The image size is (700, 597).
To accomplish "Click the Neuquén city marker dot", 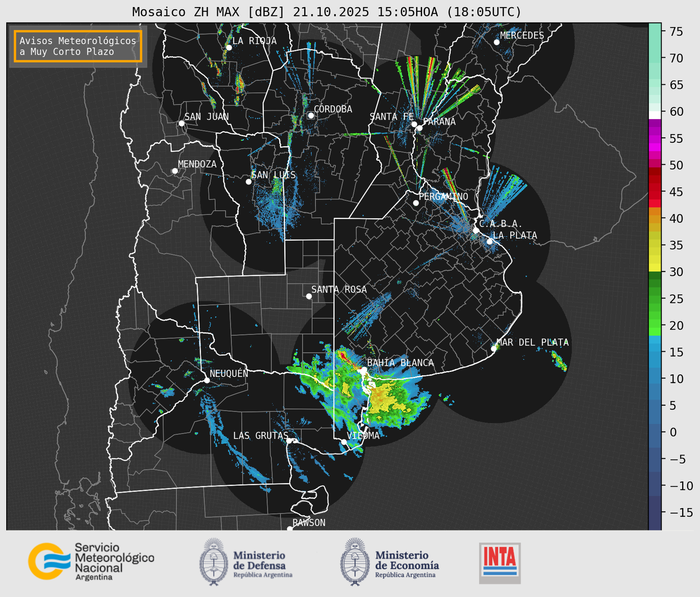I will coord(207,380).
